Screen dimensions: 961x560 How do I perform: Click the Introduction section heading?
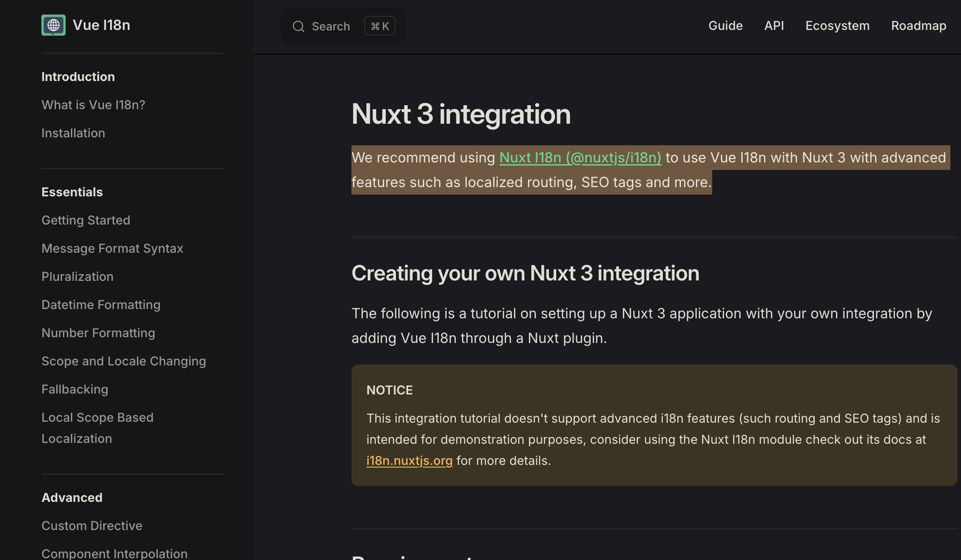(78, 77)
